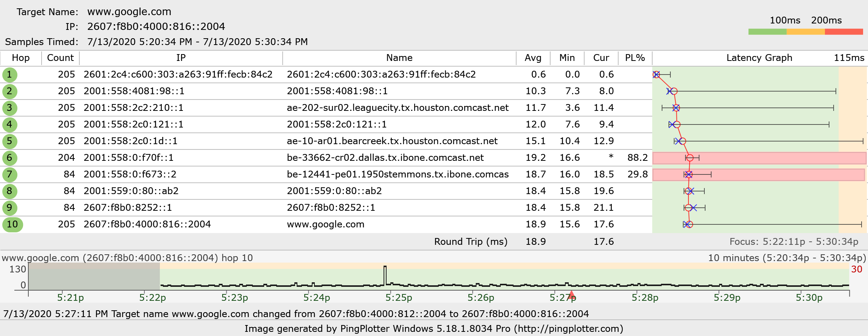Select the hop 6 green circle

9,158
